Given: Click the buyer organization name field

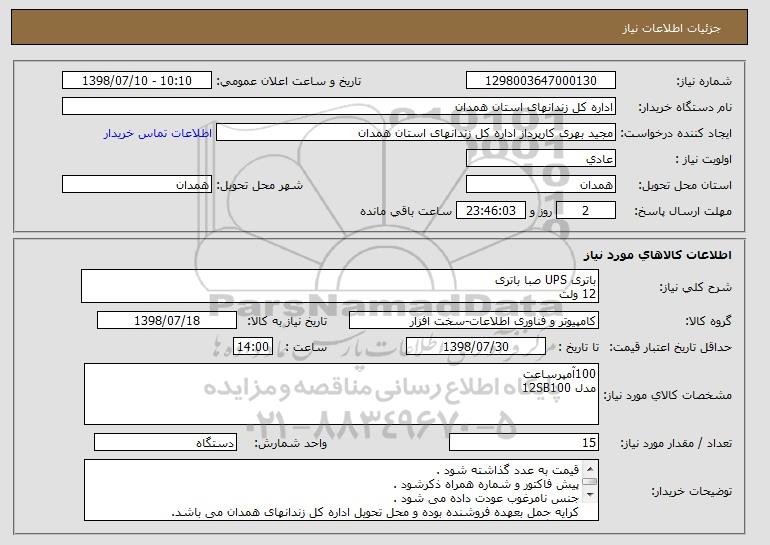Looking at the screenshot, I should coord(339,107).
